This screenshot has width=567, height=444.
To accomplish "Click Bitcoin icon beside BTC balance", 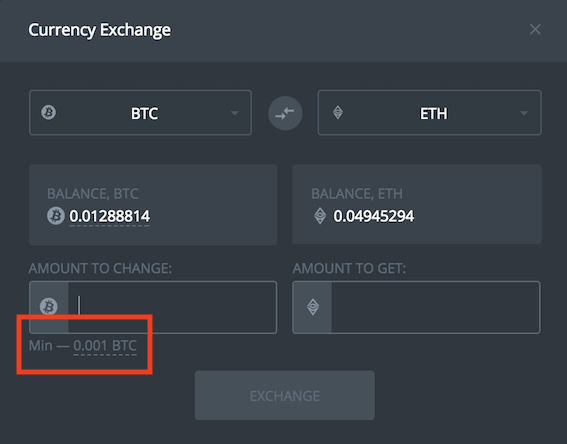I will tap(56, 216).
